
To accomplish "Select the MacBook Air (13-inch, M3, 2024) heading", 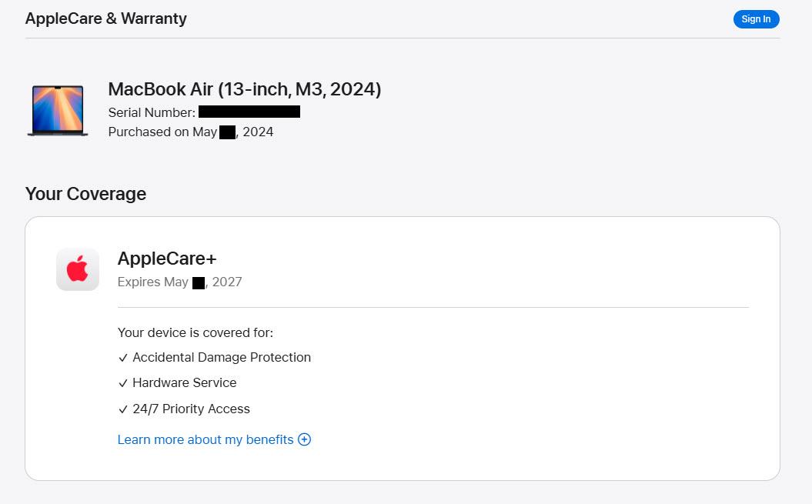I will point(245,89).
